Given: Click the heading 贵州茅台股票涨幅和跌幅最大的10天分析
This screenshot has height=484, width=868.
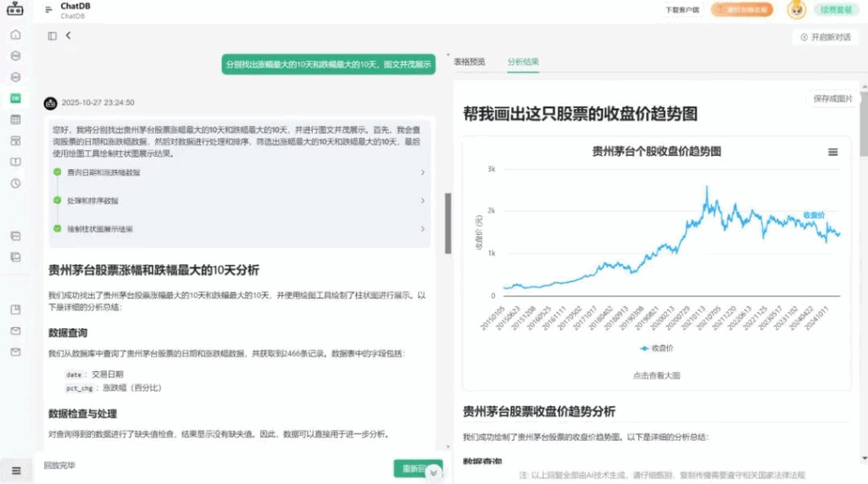Looking at the screenshot, I should point(154,270).
